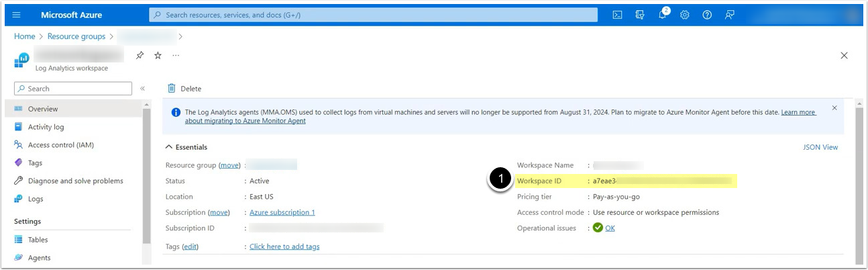This screenshot has width=868, height=270.
Task: Collapse the Essentials section
Action: pos(168,147)
